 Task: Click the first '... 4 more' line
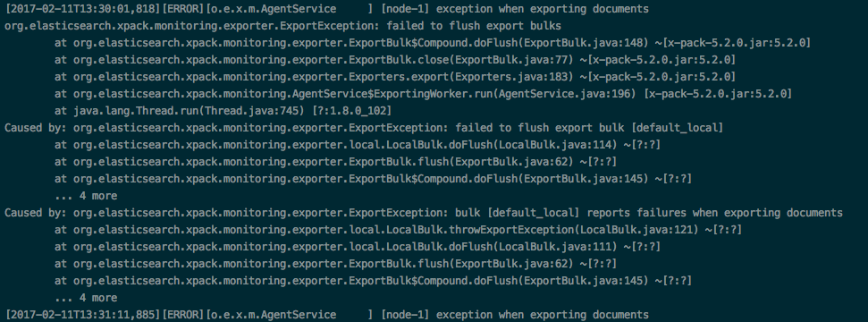point(86,196)
